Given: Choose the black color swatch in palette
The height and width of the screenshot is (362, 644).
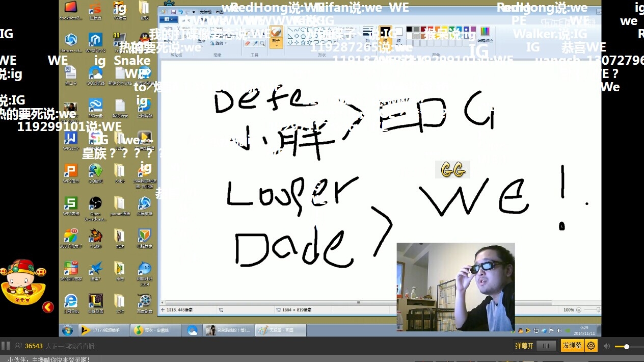Looking at the screenshot, I should (x=409, y=30).
